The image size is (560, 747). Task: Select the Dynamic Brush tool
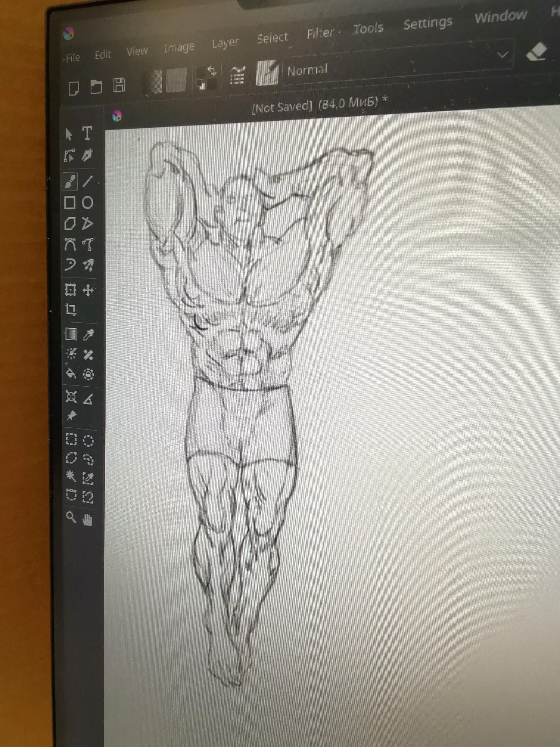(x=70, y=265)
